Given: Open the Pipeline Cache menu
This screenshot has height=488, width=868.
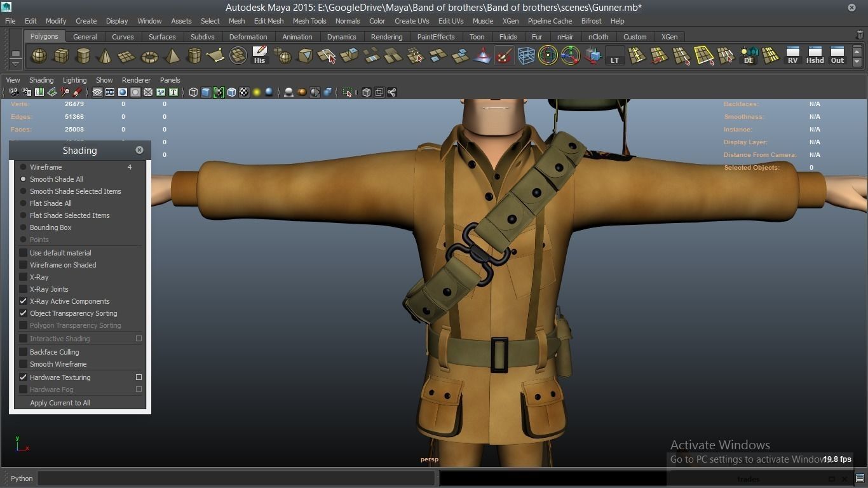Looking at the screenshot, I should (550, 21).
